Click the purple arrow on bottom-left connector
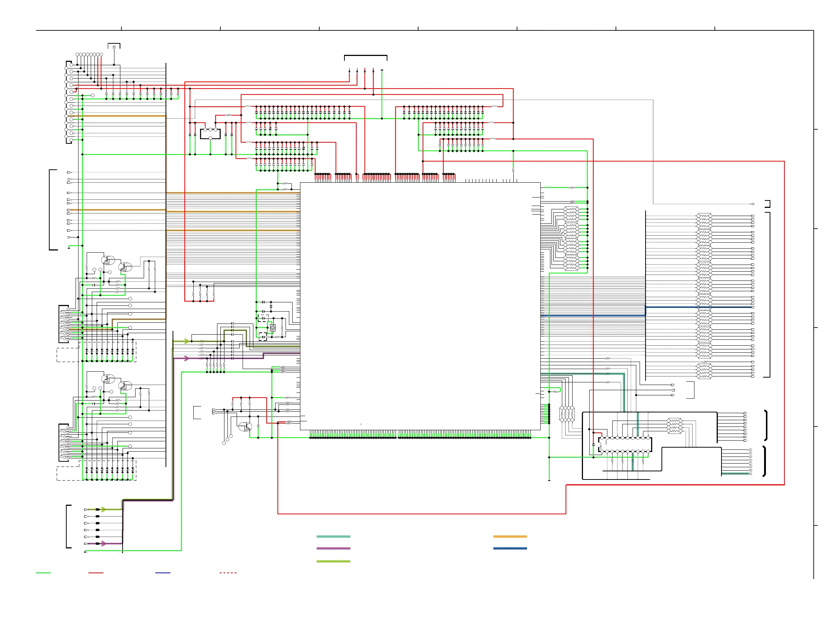This screenshot has height=624, width=840. [103, 544]
